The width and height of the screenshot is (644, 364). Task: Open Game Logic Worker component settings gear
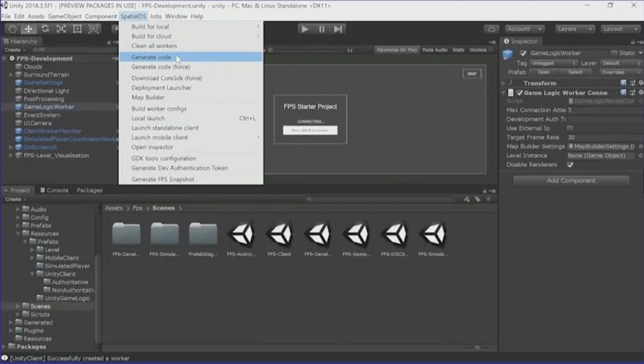(641, 93)
